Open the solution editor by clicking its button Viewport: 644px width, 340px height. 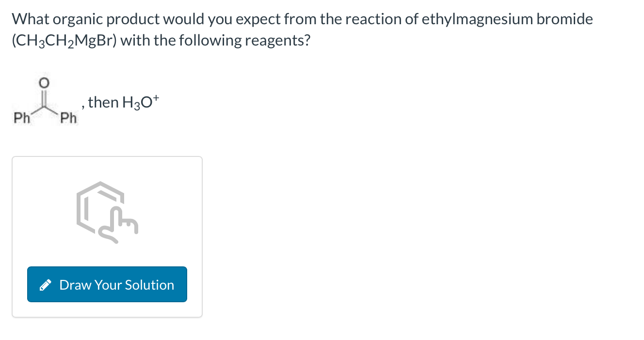pos(107,284)
